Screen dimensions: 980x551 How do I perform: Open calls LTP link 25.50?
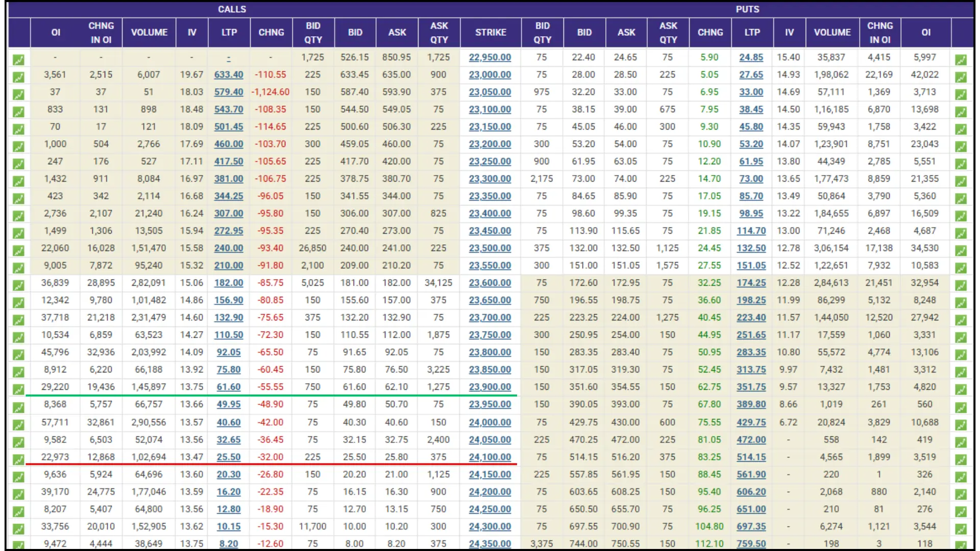[x=229, y=457]
